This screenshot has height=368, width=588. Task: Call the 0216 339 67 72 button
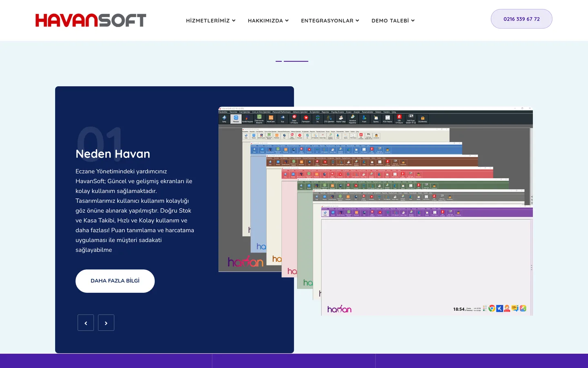[x=521, y=19]
